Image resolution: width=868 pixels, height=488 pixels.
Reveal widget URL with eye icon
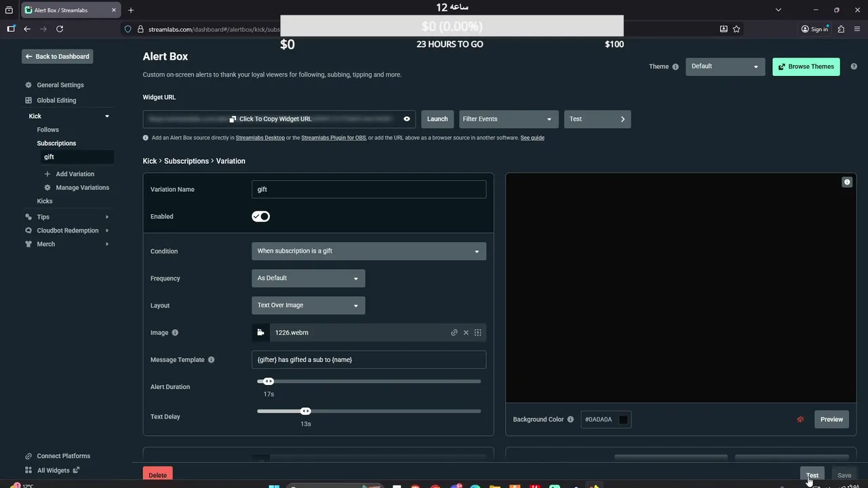(x=407, y=119)
